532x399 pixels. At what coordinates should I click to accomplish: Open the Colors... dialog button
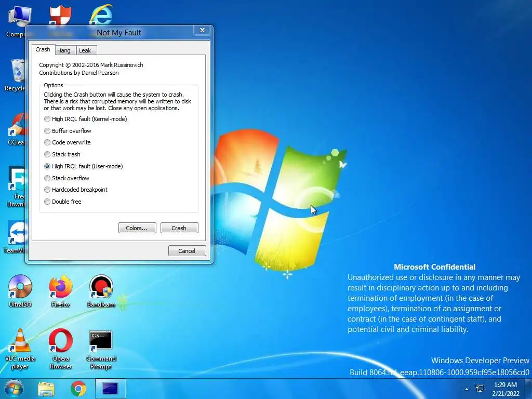coord(137,228)
